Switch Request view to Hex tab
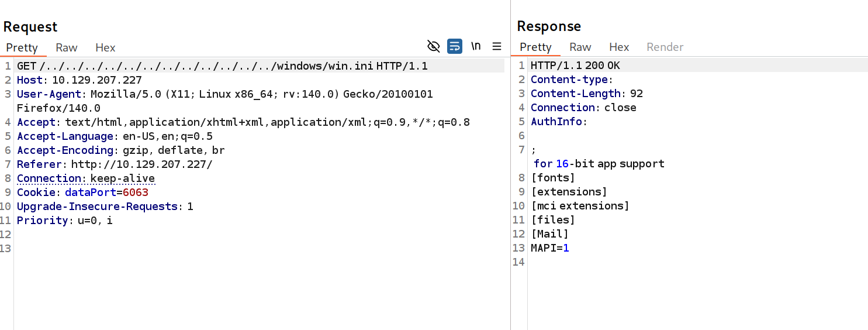 click(105, 47)
